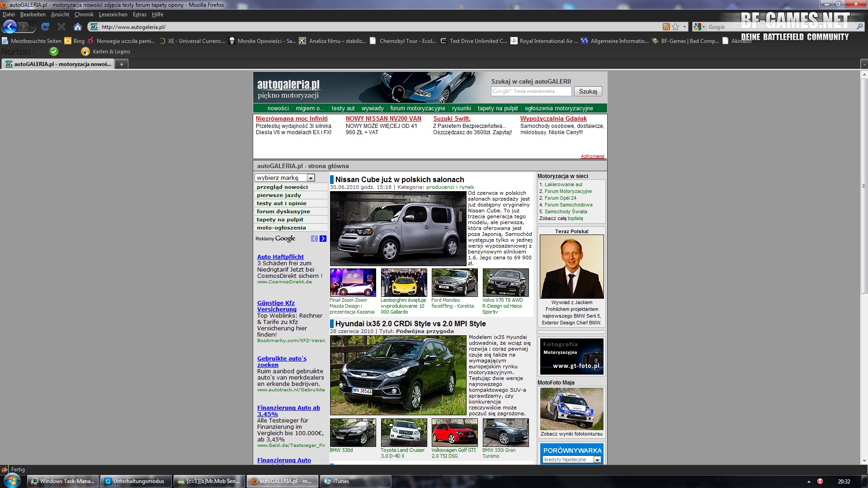Click the Niezrównana moc Infiniti ad link
868x488 pixels.
(292, 119)
